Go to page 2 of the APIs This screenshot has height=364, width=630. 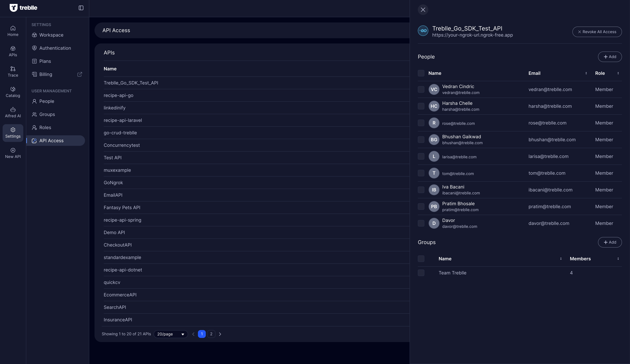pyautogui.click(x=211, y=334)
